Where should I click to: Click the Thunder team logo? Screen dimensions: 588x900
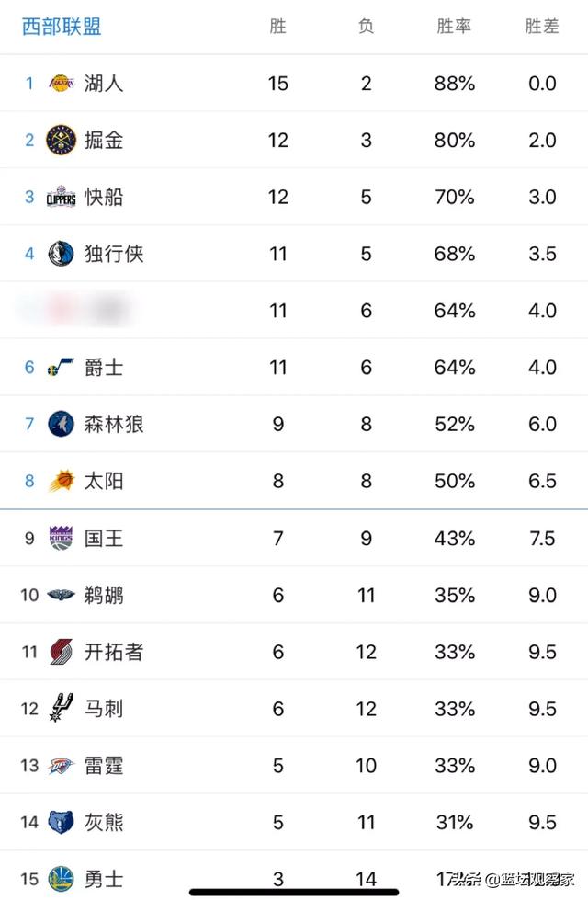click(x=61, y=765)
